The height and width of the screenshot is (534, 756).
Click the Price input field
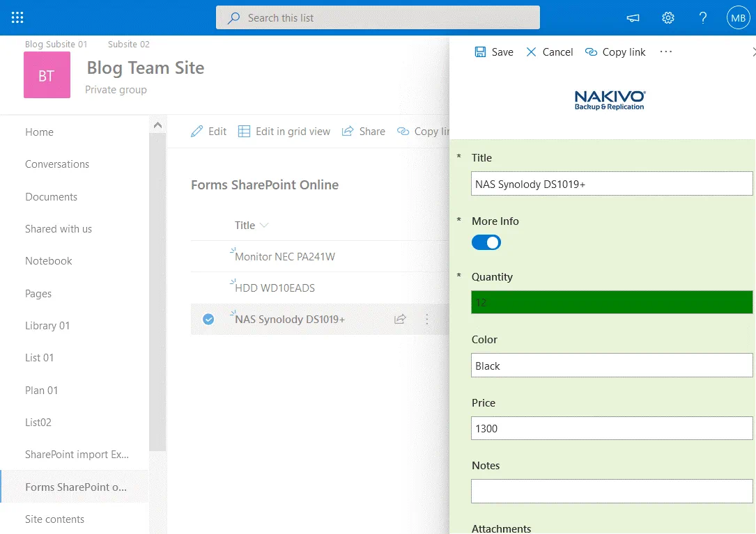(x=611, y=428)
